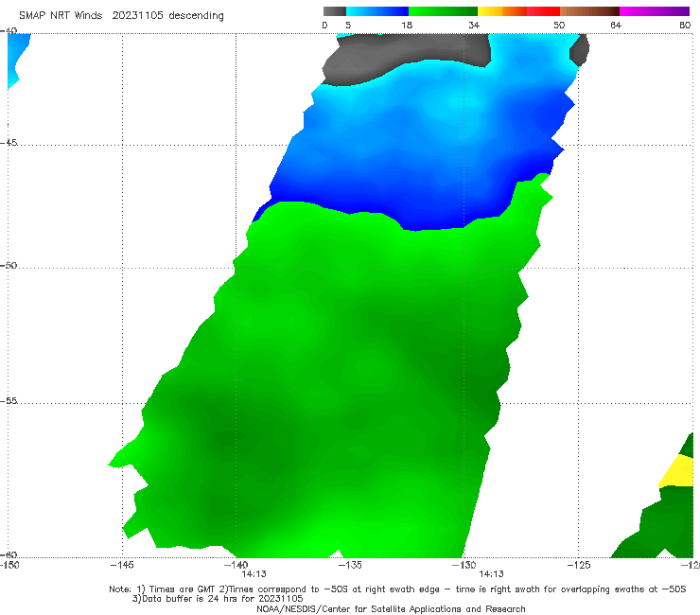Click the color bar label "5"

click(348, 26)
